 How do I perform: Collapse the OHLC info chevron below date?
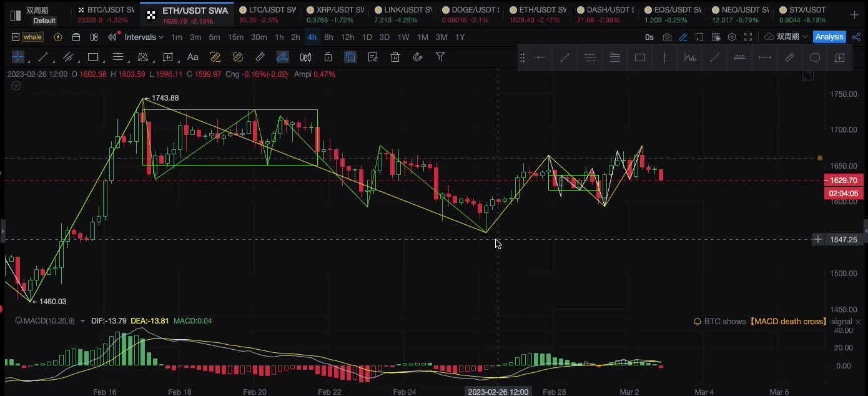(x=16, y=86)
